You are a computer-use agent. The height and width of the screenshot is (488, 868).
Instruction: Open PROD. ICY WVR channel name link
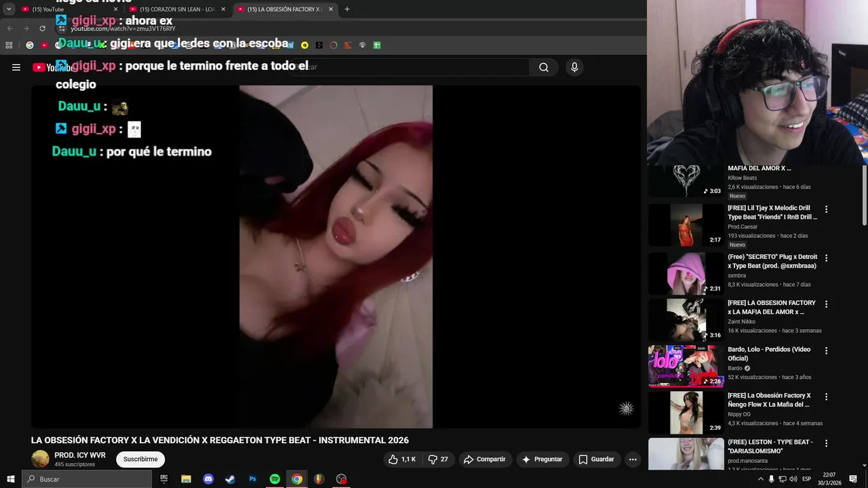point(80,455)
